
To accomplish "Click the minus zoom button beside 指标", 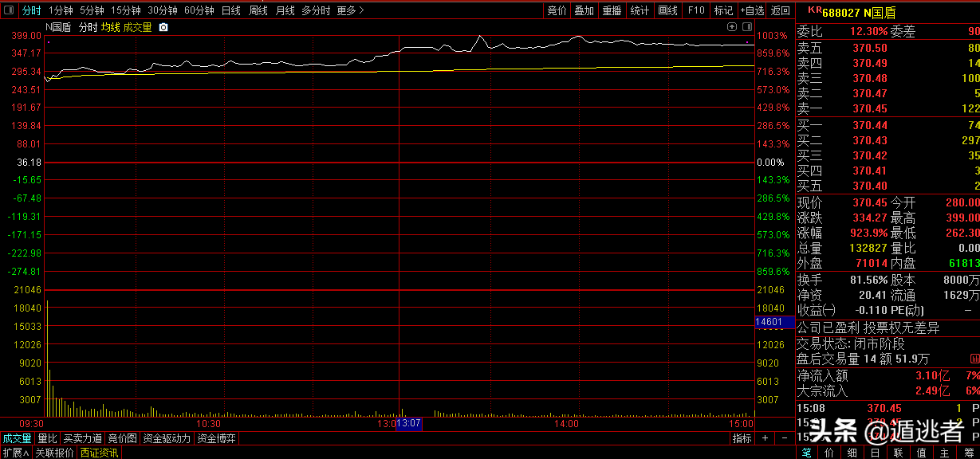I will tap(784, 438).
